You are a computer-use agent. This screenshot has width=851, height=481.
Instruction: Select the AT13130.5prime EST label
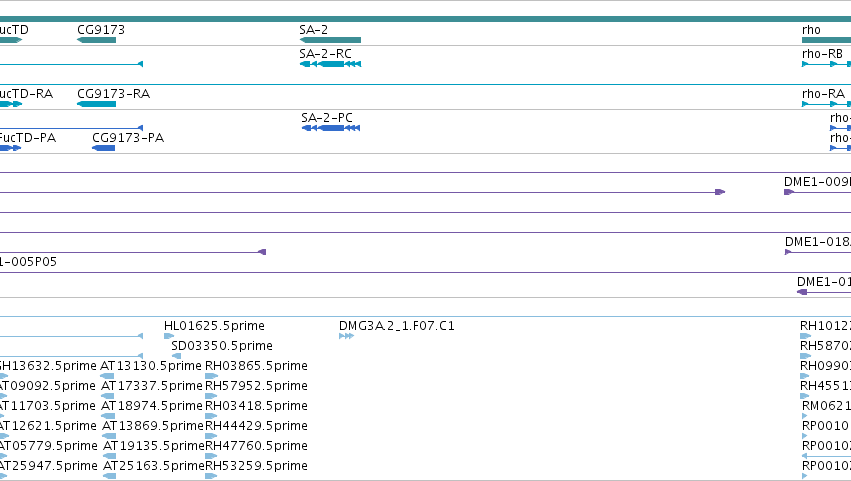(x=151, y=366)
